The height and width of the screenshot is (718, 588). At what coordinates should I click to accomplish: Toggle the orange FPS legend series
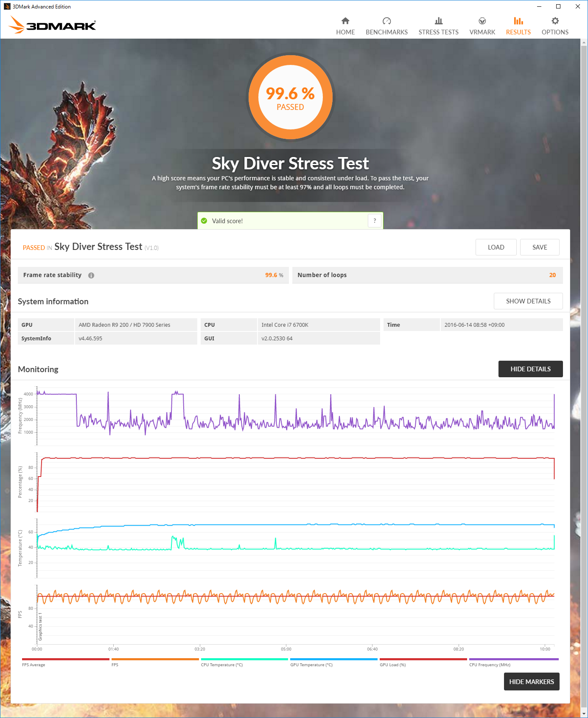tap(155, 662)
